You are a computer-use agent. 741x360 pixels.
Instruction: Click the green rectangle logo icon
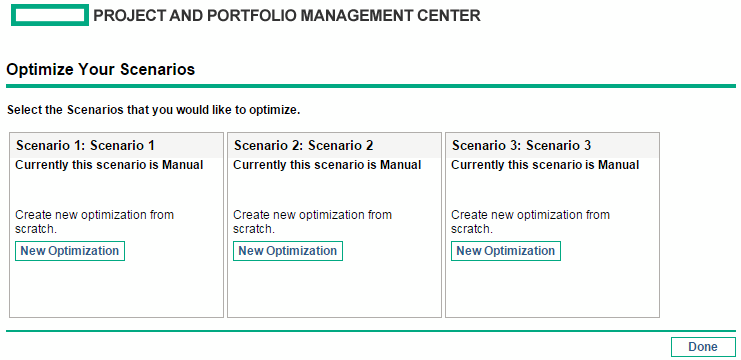50,15
